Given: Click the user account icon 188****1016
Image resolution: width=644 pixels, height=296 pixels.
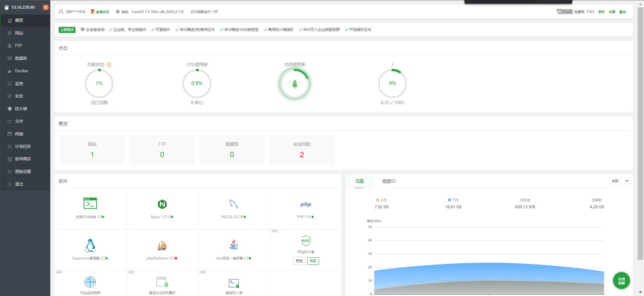Looking at the screenshot, I should (61, 12).
